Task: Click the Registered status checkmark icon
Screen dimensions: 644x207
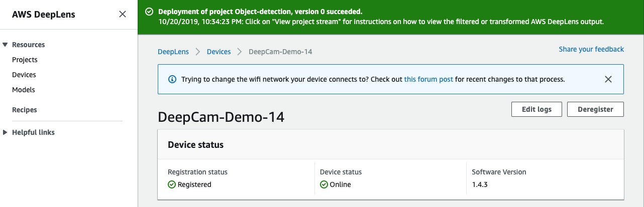Action: coord(172,184)
